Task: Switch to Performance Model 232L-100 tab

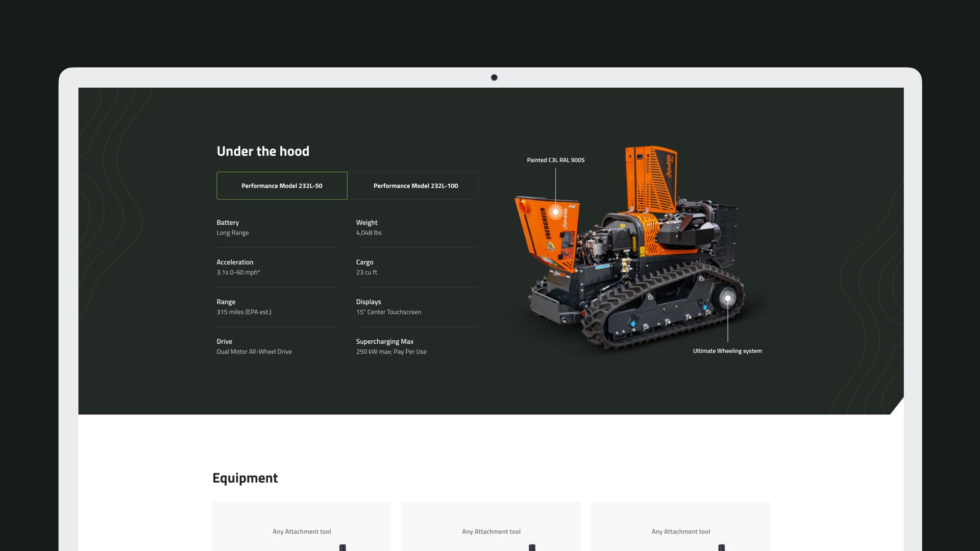Action: [416, 186]
